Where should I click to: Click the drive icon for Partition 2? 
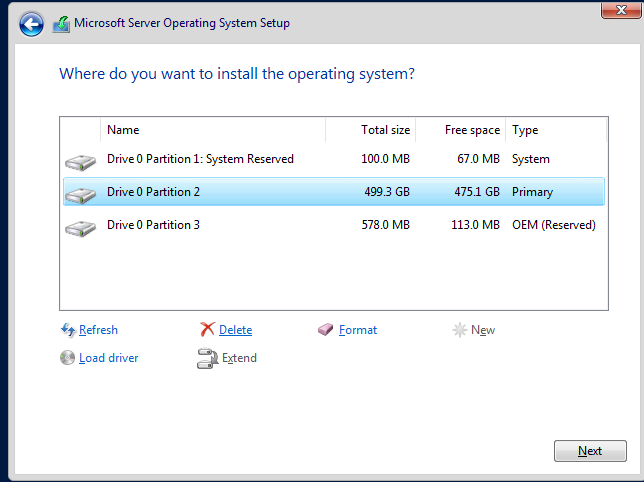click(x=80, y=195)
